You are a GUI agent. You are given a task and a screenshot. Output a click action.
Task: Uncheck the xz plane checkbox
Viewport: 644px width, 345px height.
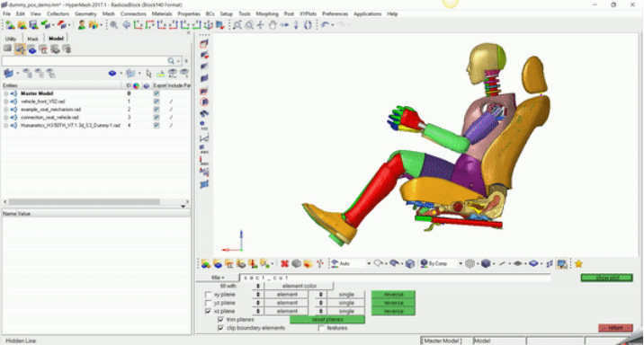pyautogui.click(x=209, y=312)
